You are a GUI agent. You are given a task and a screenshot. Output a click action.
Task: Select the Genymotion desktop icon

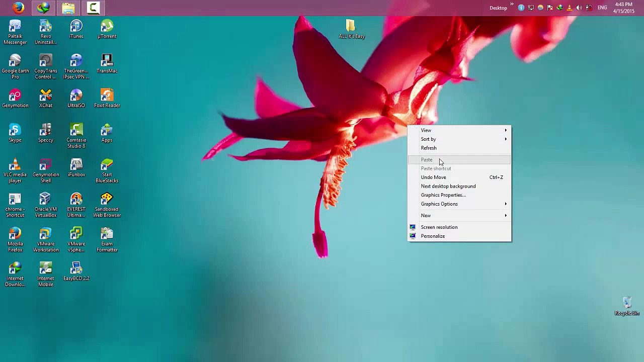pyautogui.click(x=15, y=99)
